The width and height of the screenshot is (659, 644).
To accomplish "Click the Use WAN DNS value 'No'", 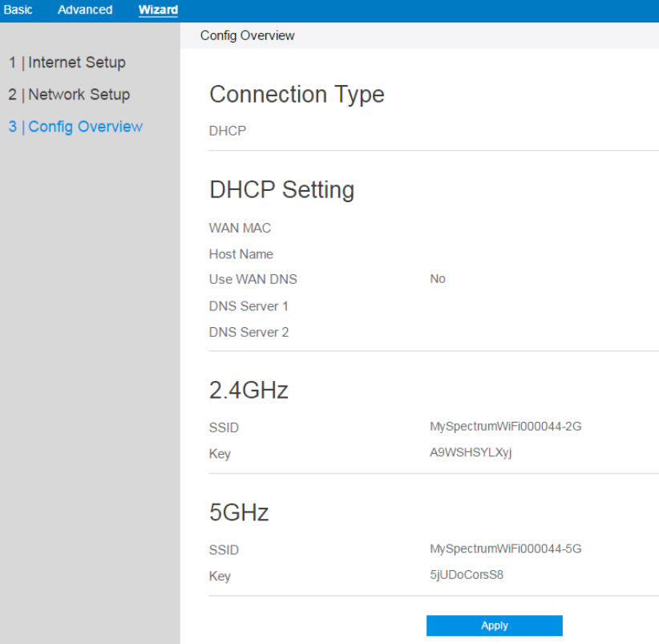I will (438, 279).
